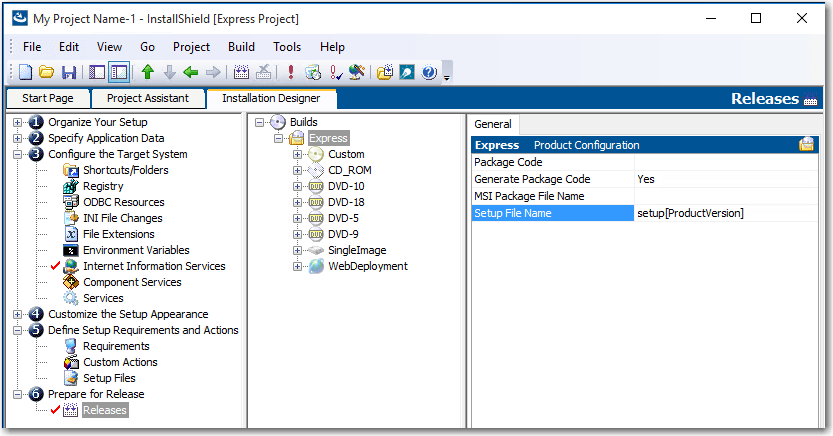Click the blue Help question mark icon
Image resolution: width=833 pixels, height=436 pixels.
coord(429,72)
